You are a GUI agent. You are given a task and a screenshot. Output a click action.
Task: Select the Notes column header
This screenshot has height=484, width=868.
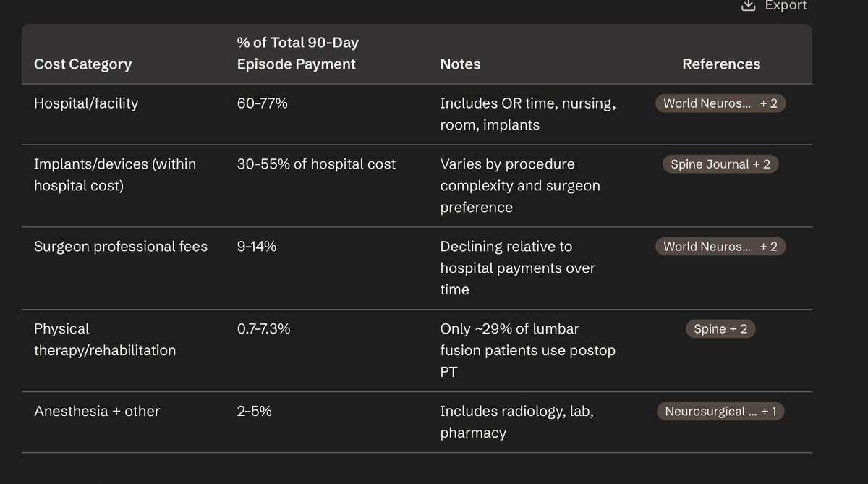(x=460, y=64)
